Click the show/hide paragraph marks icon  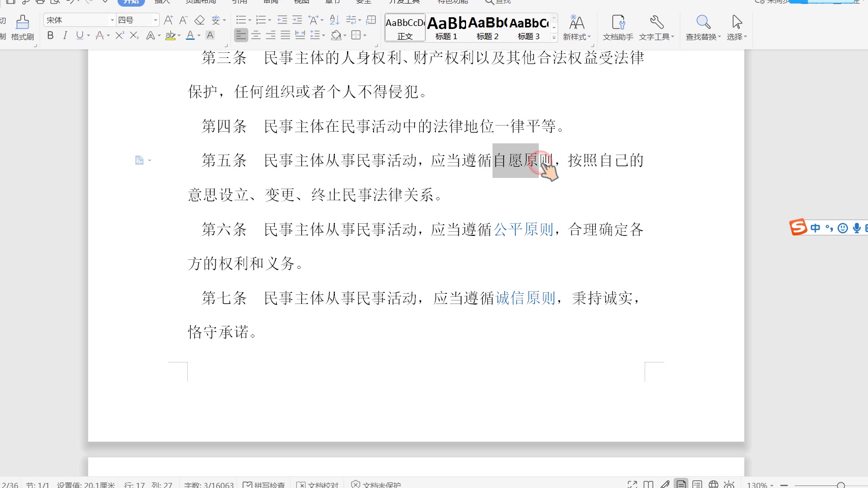click(x=351, y=20)
